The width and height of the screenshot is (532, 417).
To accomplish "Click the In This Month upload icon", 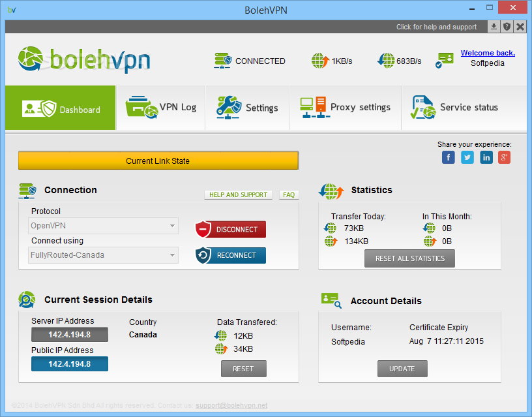I will [x=430, y=241].
